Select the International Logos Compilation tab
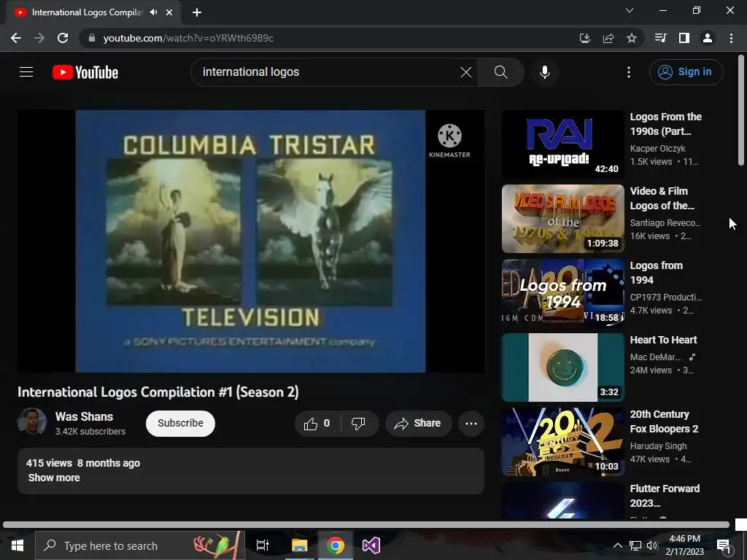Image resolution: width=747 pixels, height=560 pixels. pyautogui.click(x=93, y=12)
